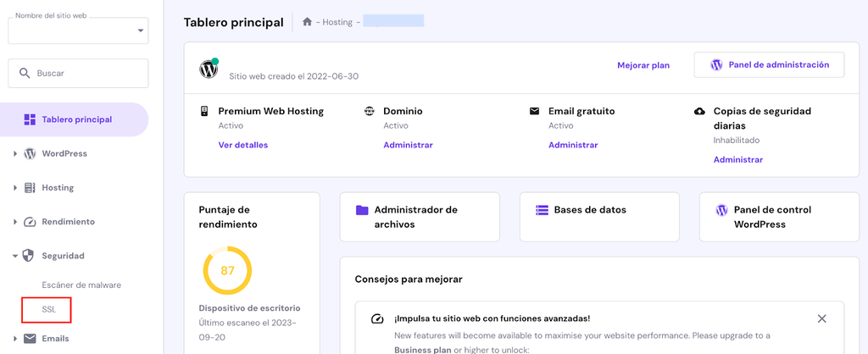Image resolution: width=868 pixels, height=354 pixels.
Task: Click the Copias de seguridad cloud icon
Action: point(699,111)
